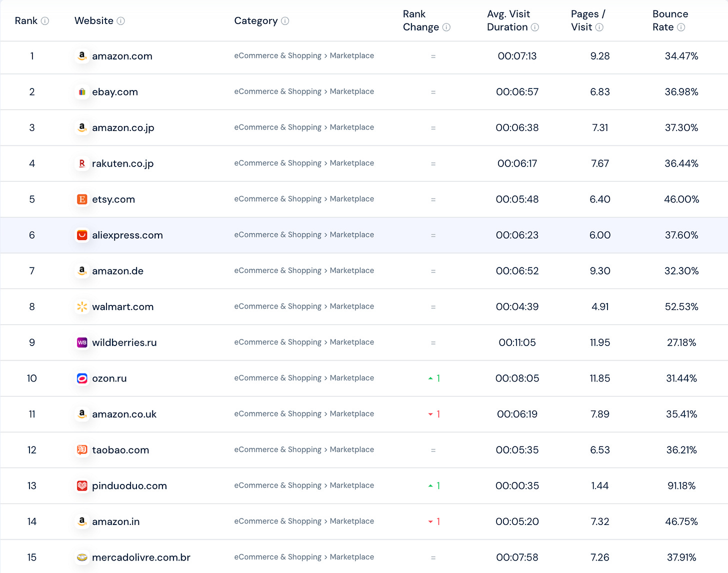Click the green up arrow for ozon.ru
Screen dimensions: 728x573
pos(430,378)
